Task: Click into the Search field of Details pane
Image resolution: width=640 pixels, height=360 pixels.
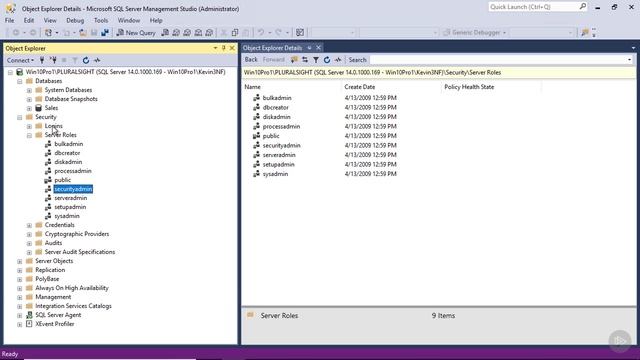Action: tap(498, 60)
